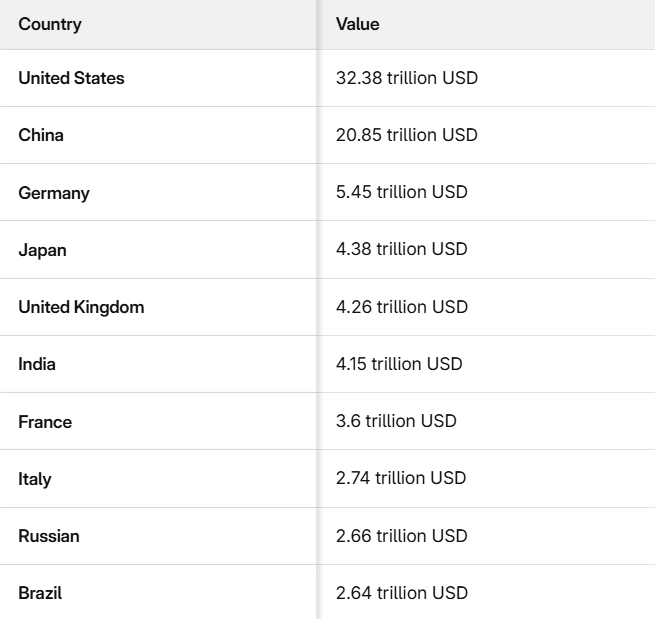Select the China row label
The width and height of the screenshot is (655, 619).
coord(41,135)
